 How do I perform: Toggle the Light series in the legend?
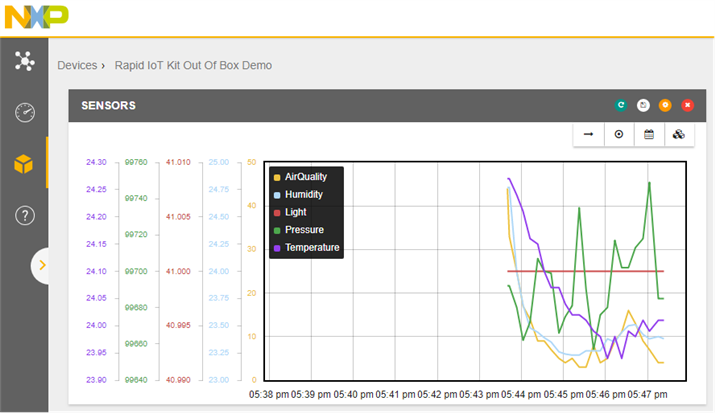coord(290,212)
